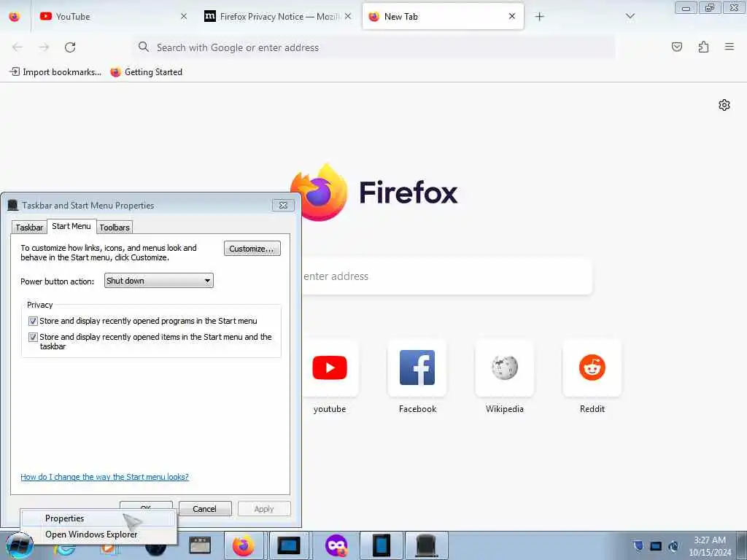Open the Power button action dropdown
The height and width of the screenshot is (560, 747).
158,281
